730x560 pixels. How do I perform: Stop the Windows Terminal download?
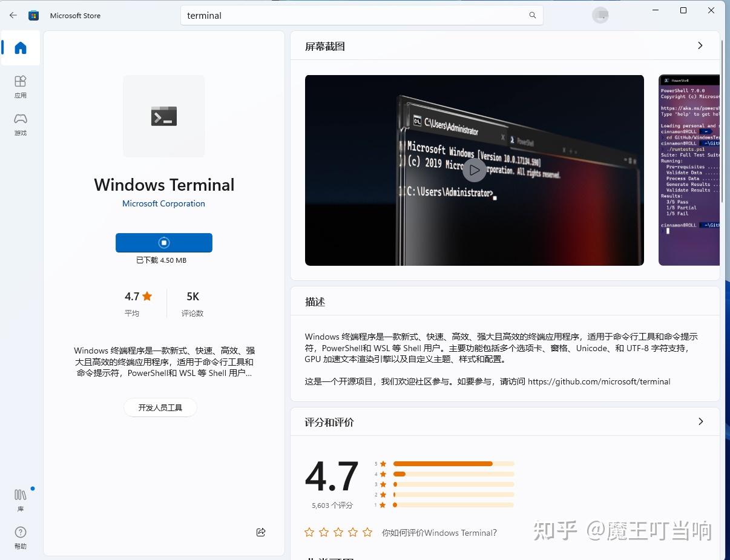163,242
